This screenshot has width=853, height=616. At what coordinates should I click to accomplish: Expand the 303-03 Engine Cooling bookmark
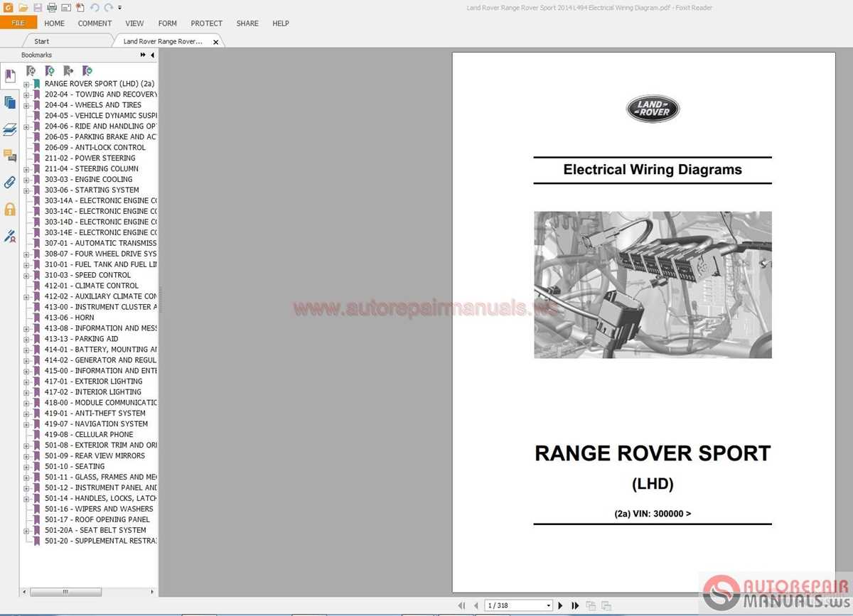tap(26, 180)
